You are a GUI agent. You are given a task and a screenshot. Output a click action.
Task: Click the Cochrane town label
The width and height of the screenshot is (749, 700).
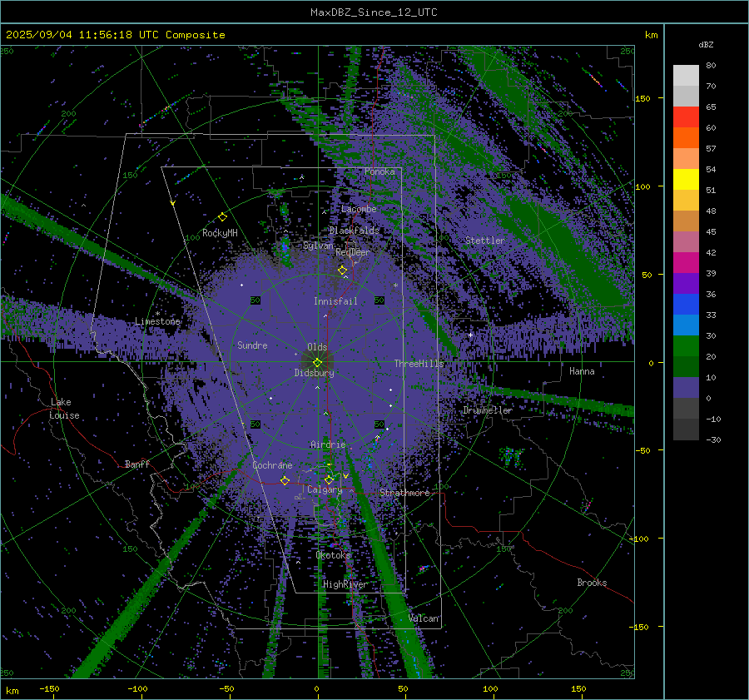tap(272, 465)
